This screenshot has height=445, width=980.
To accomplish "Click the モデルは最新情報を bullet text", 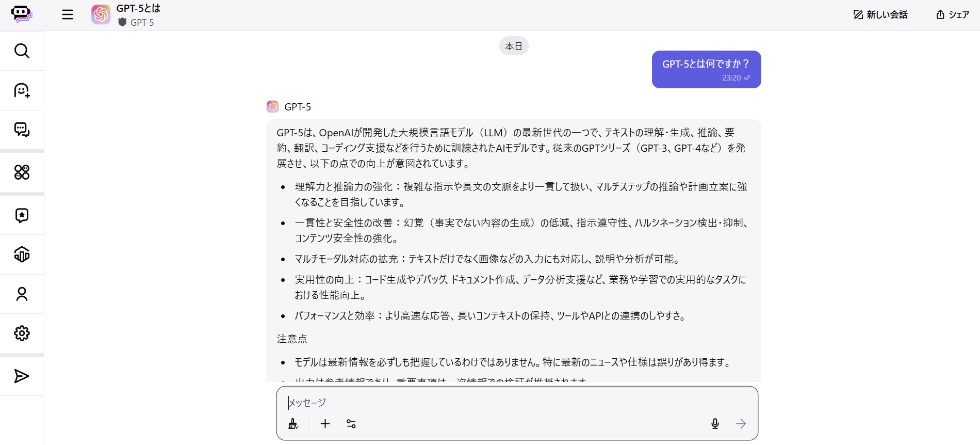I will pyautogui.click(x=514, y=362).
